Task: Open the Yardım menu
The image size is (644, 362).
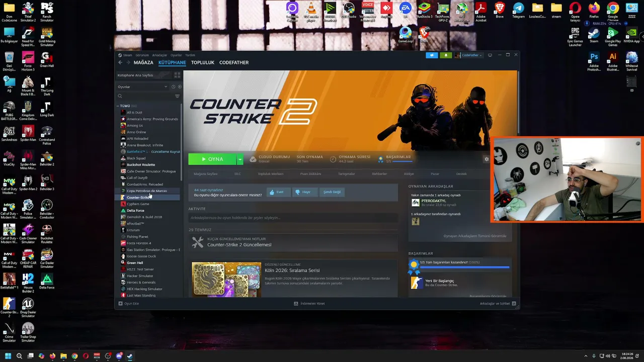Action: click(x=190, y=55)
